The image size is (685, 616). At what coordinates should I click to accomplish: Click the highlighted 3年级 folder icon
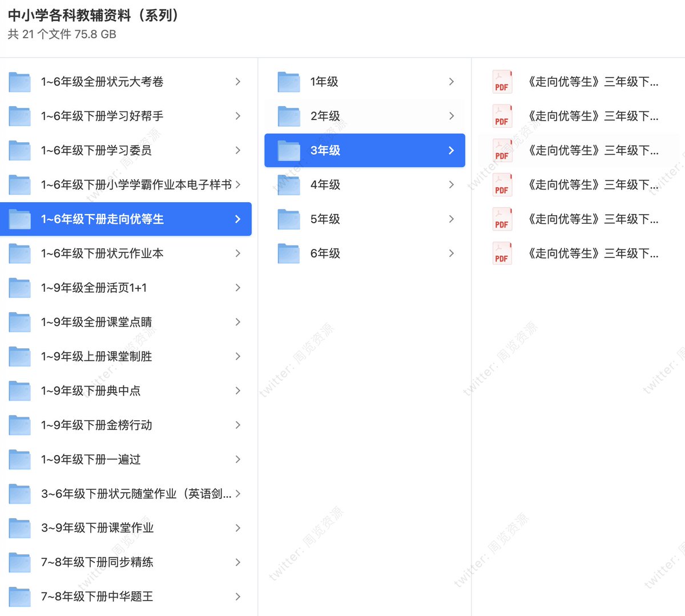(289, 151)
